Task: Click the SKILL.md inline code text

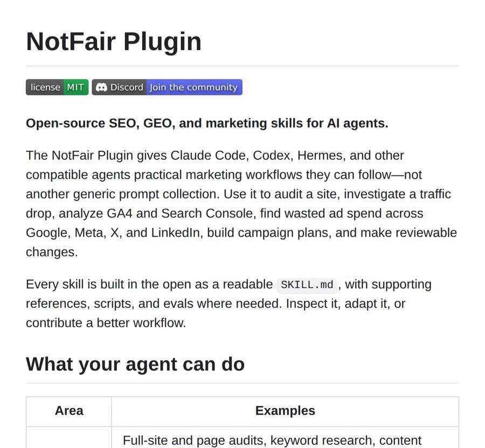Action: click(x=307, y=285)
